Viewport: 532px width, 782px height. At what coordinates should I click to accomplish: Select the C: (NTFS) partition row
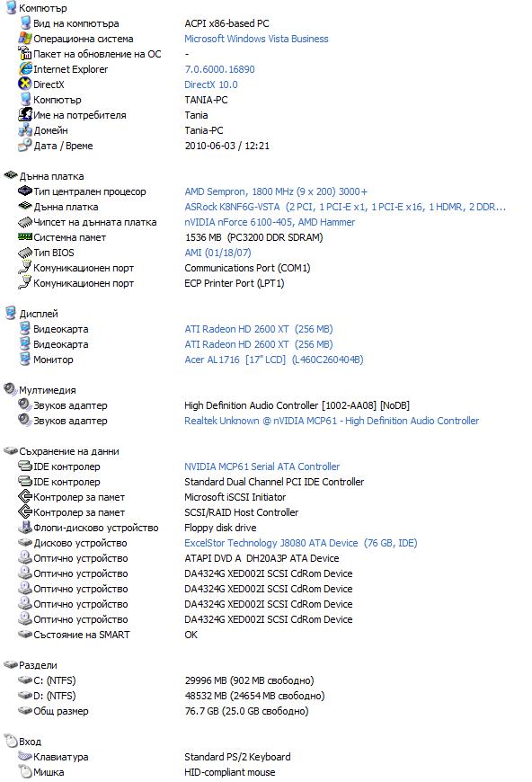point(165,680)
